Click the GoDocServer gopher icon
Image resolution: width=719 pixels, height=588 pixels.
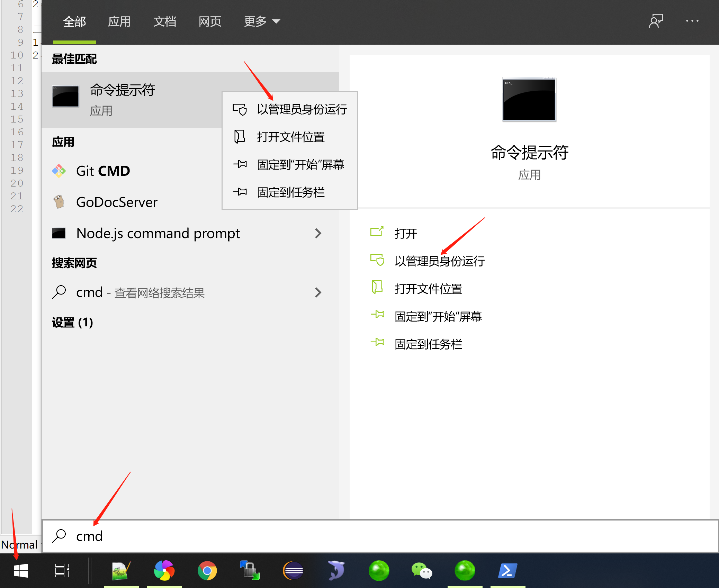tap(59, 202)
